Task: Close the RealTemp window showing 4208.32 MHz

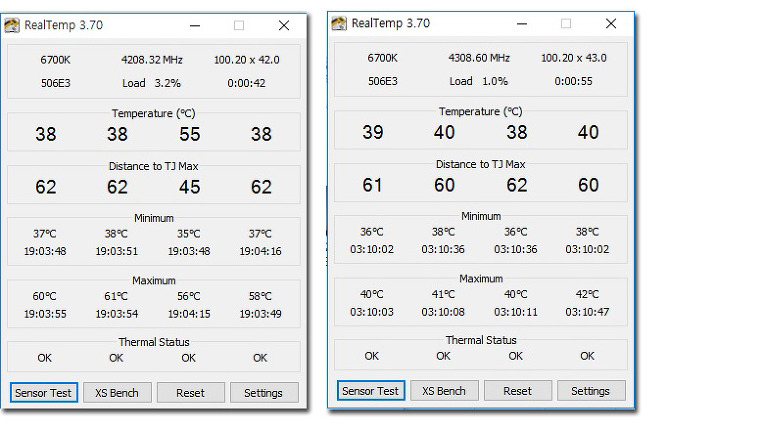Action: 284,25
